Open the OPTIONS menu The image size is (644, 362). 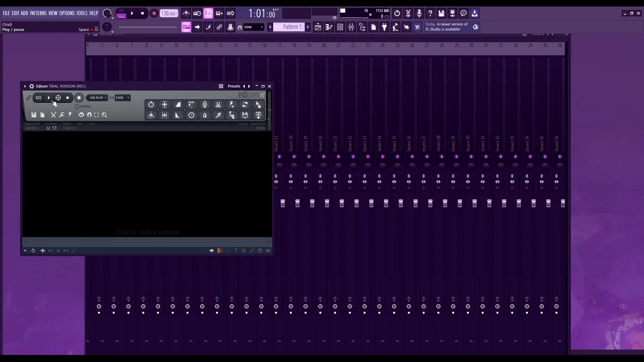tap(67, 13)
